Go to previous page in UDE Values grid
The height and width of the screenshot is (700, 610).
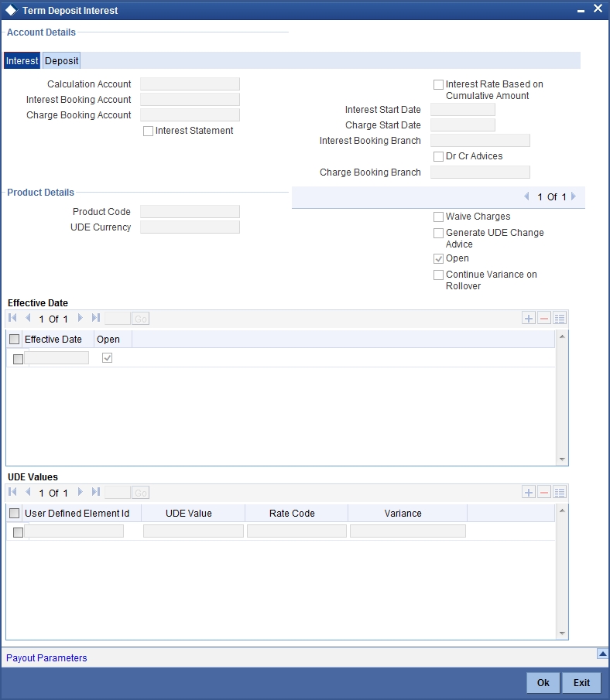point(28,492)
